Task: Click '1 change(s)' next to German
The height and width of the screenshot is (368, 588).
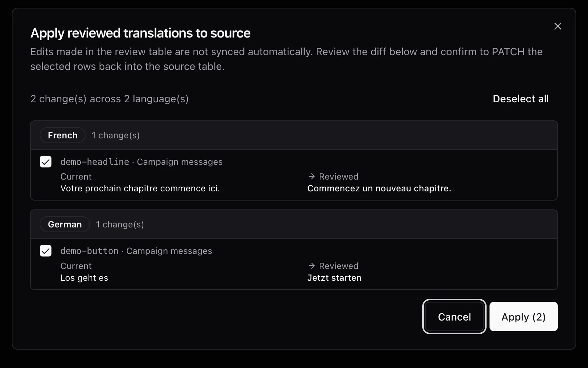Action: click(x=120, y=224)
